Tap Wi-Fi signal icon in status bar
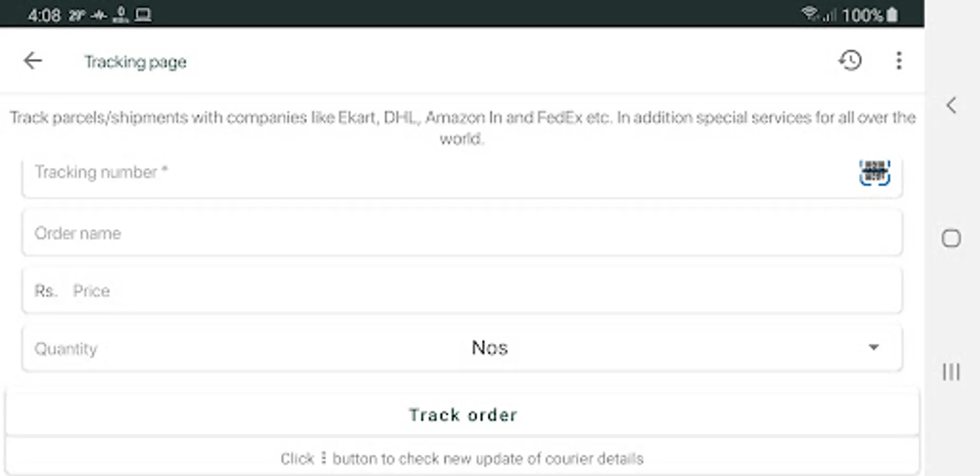This screenshot has height=476, width=980. (809, 13)
